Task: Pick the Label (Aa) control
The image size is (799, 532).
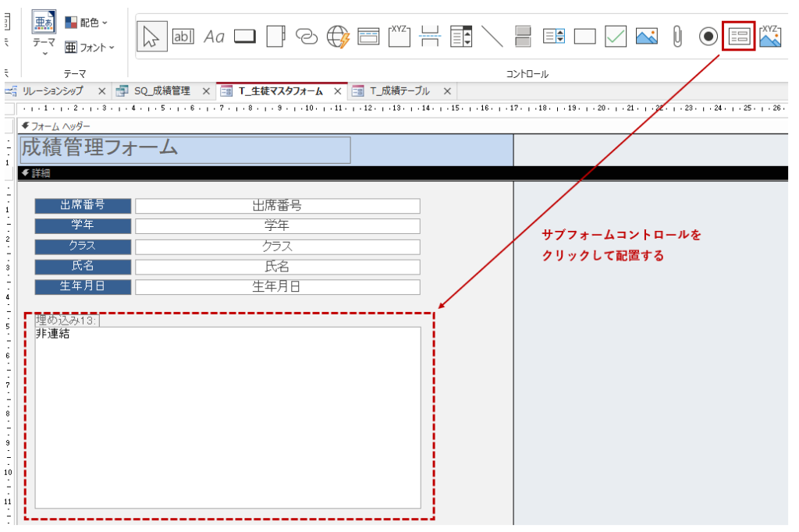Action: (214, 36)
